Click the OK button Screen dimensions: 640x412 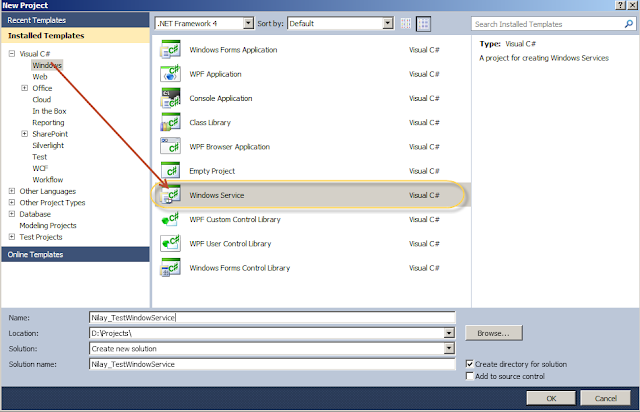click(x=551, y=398)
